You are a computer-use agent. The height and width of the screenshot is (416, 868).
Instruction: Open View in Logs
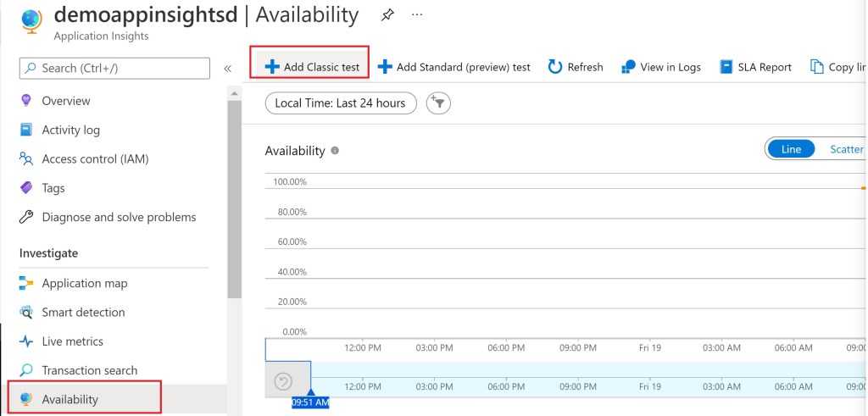pyautogui.click(x=661, y=67)
